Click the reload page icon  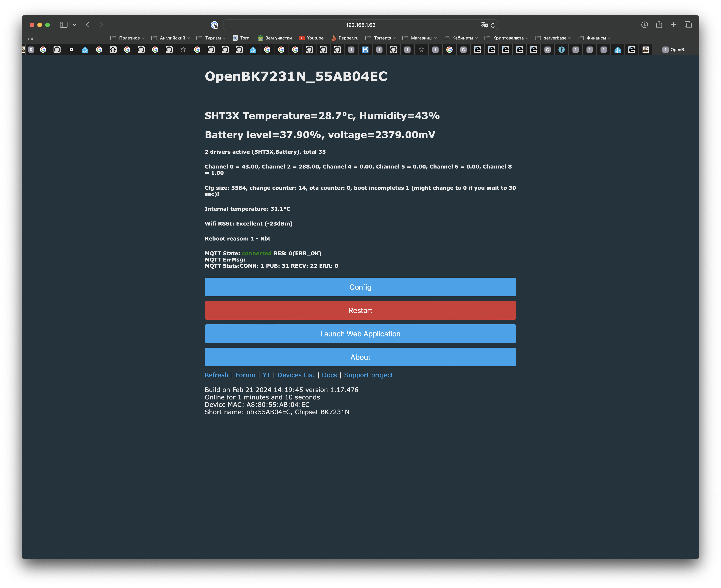click(x=493, y=25)
